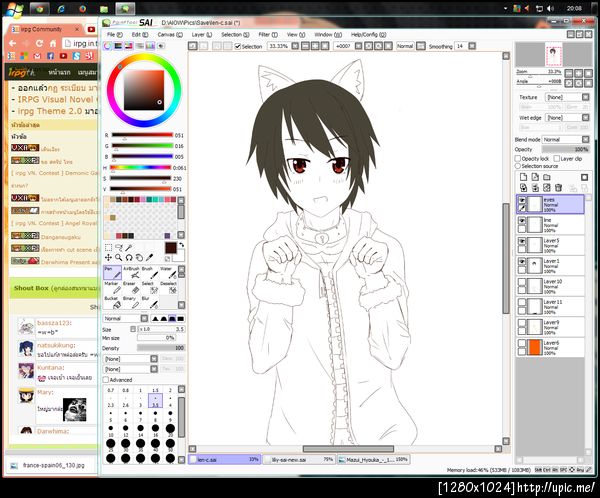This screenshot has width=600, height=498.
Task: Adjust the layer Opacity slider
Action: [566, 149]
